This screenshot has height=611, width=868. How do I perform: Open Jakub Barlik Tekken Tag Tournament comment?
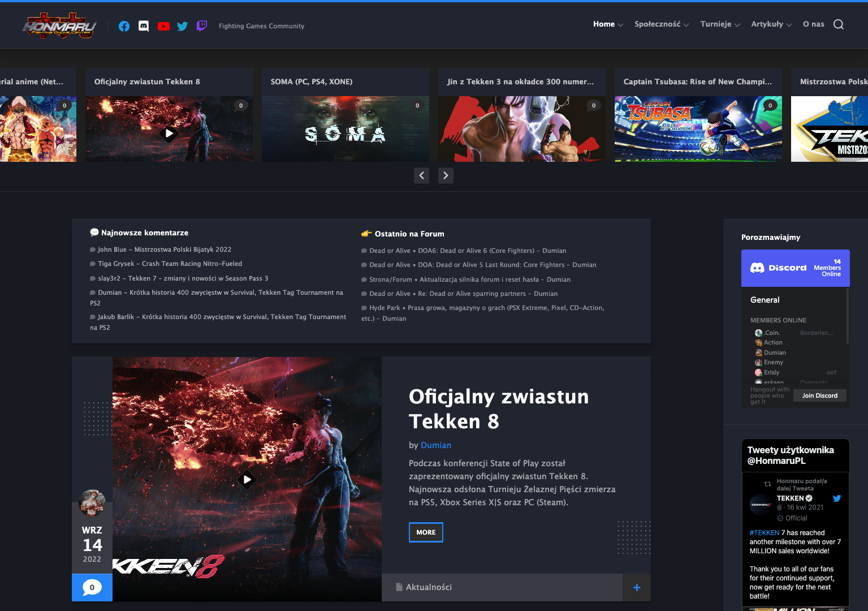click(218, 322)
